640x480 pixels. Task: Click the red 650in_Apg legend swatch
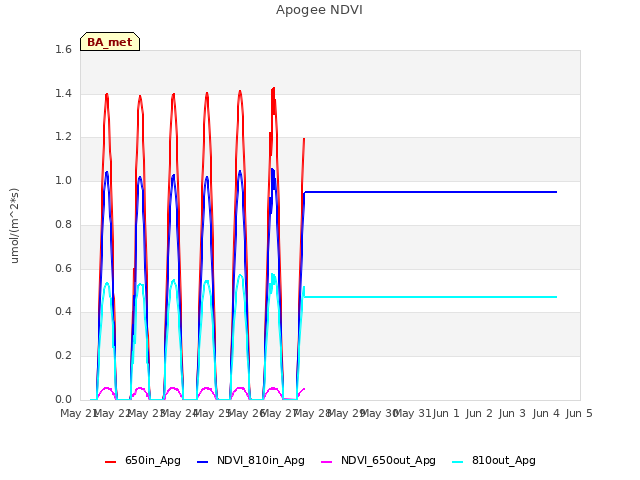[x=110, y=462]
